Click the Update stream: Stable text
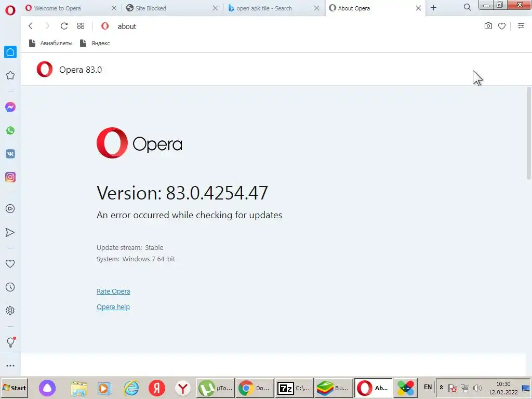This screenshot has width=532, height=399. [x=130, y=247]
